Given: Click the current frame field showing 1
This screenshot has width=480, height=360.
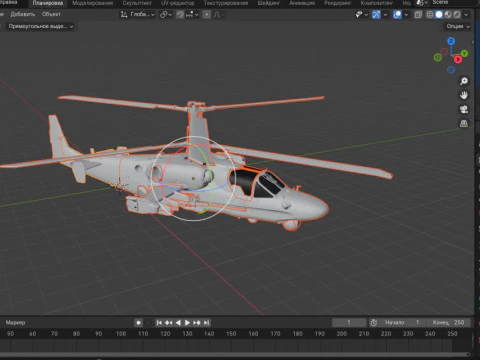Looking at the screenshot, I should point(349,323).
